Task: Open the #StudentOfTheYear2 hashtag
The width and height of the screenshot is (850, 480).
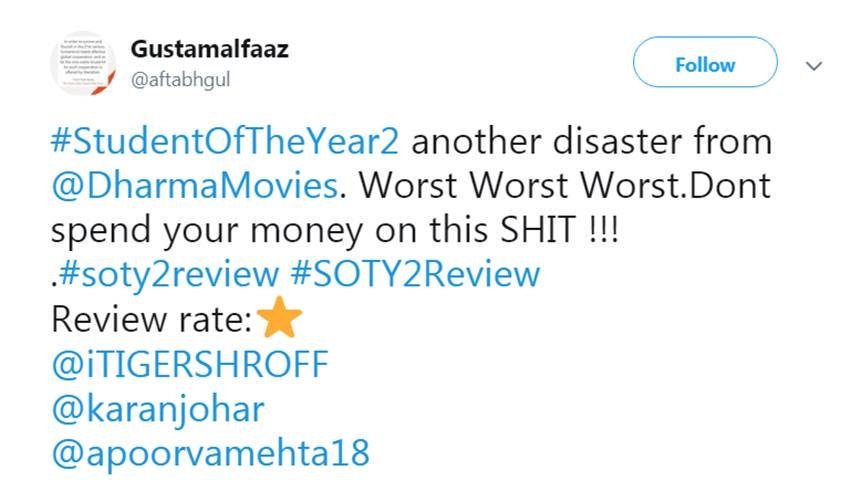Action: [x=225, y=142]
